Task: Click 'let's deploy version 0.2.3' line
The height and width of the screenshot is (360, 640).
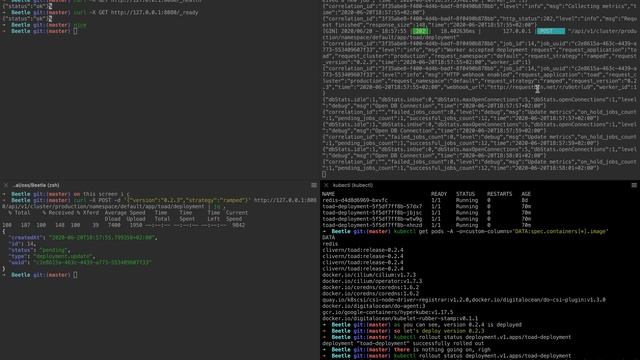Action: (439, 331)
